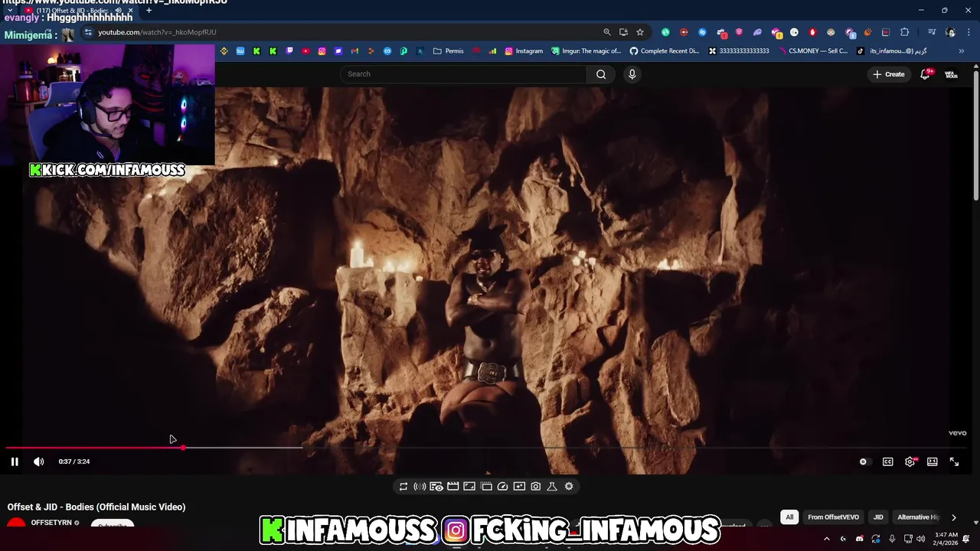Open the taskbar clock showing 1:47 AM

coord(946,539)
